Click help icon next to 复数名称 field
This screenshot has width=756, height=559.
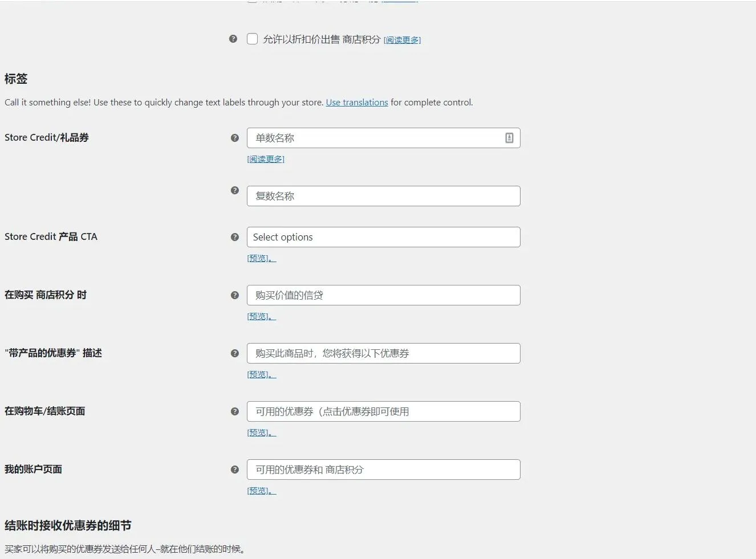point(234,190)
